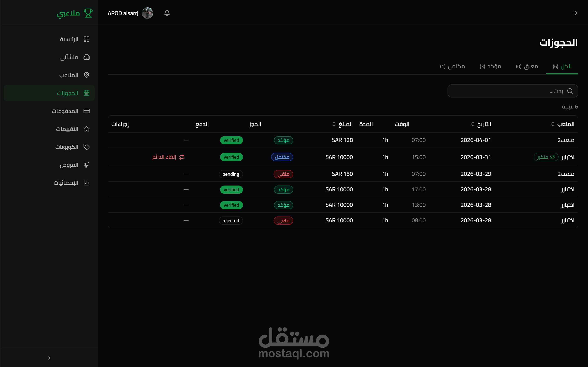Viewport: 588px width, 367px height.
Task: Open منشآتي building icon in sidebar
Action: click(87, 57)
